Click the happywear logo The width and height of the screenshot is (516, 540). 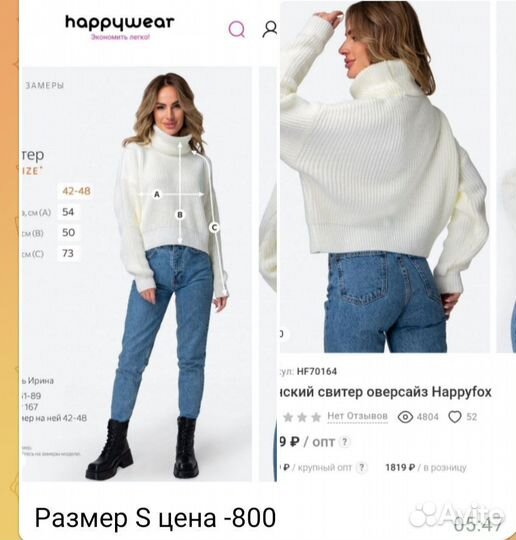coord(120,27)
